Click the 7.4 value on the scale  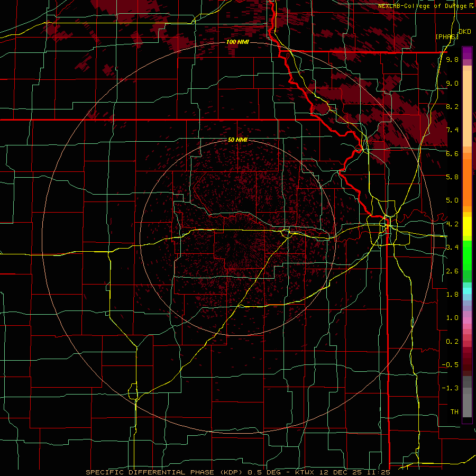[452, 130]
